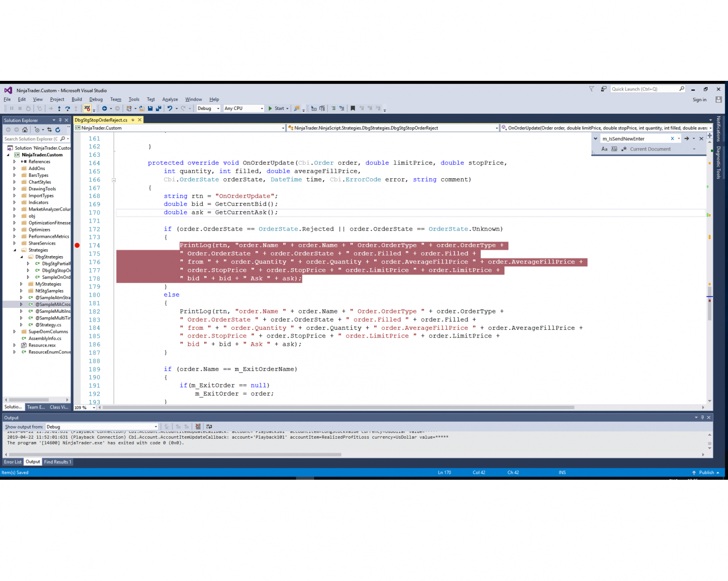Click the Navigate Backward toolbar icon
The image size is (728, 581).
point(104,108)
